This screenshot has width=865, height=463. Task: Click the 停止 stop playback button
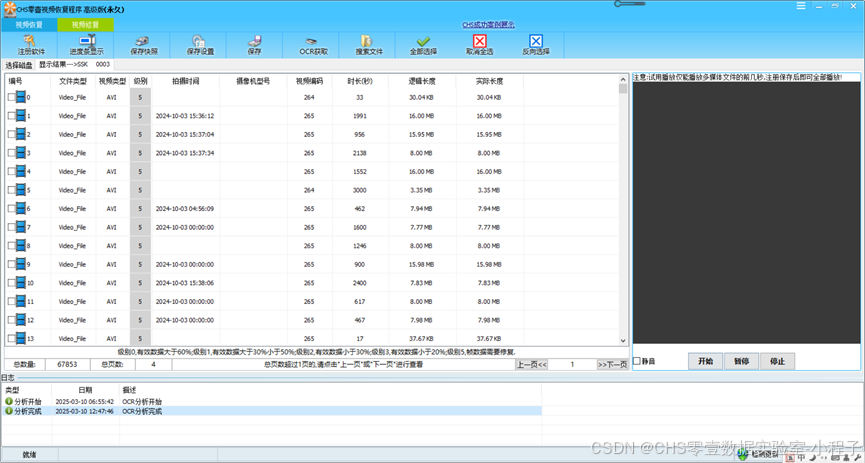click(x=777, y=361)
